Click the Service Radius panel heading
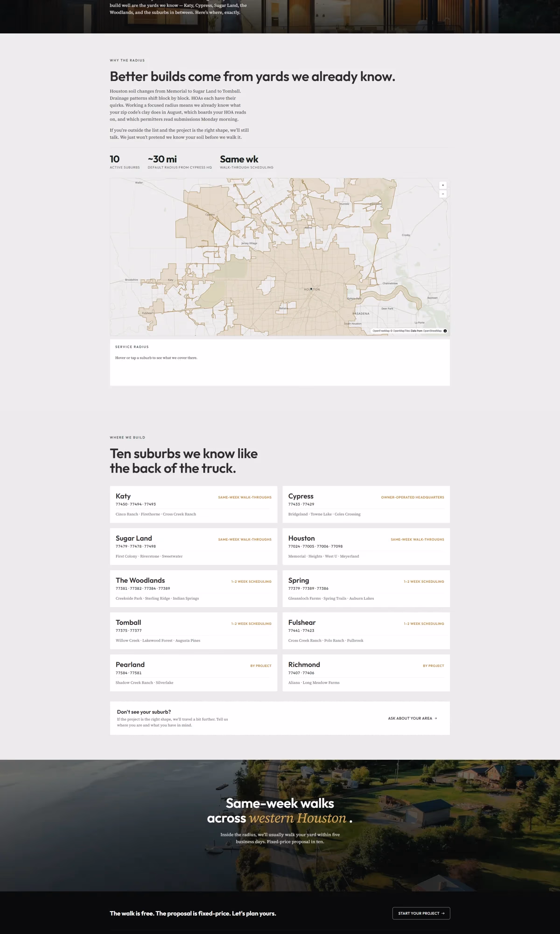 click(x=132, y=347)
